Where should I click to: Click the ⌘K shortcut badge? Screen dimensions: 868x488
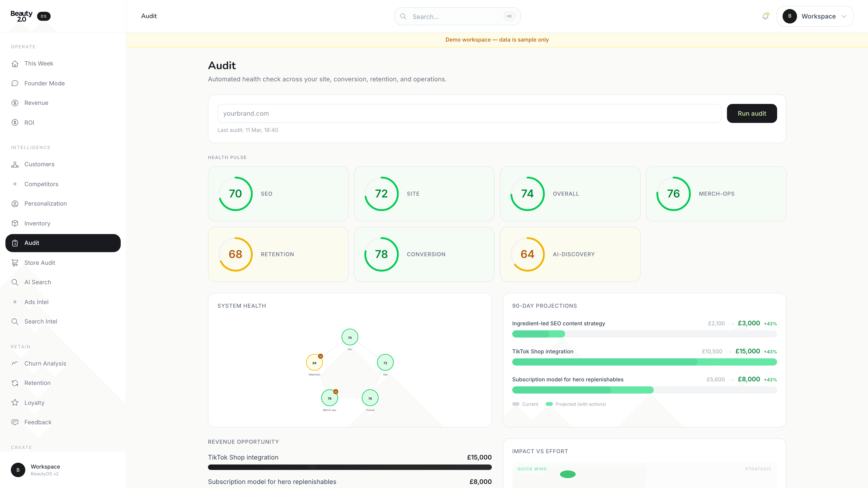(x=509, y=16)
